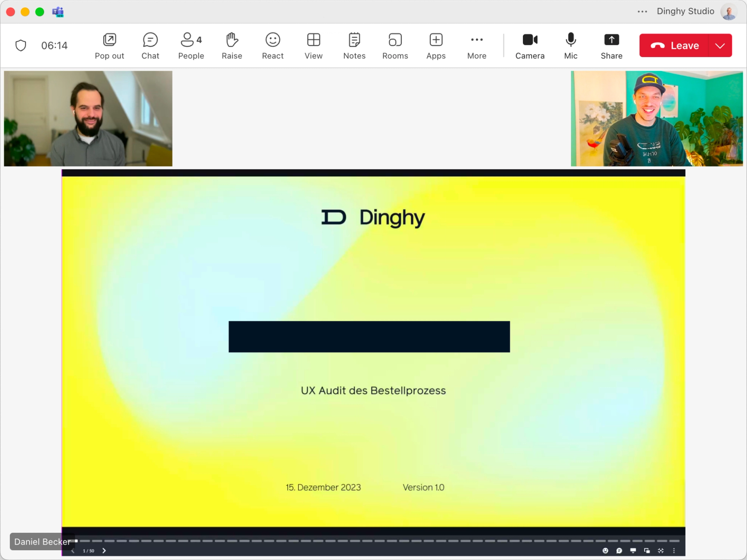Open the More actions menu

coord(477,46)
